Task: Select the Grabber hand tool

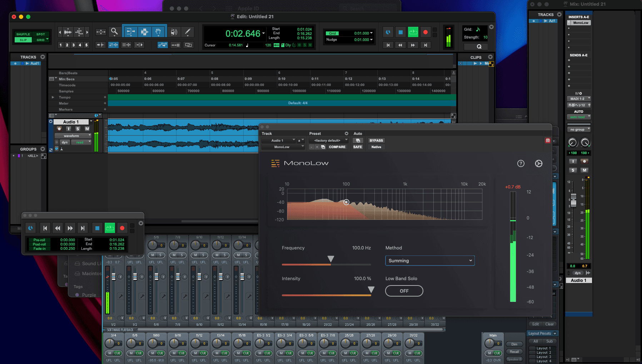Action: coord(158,32)
